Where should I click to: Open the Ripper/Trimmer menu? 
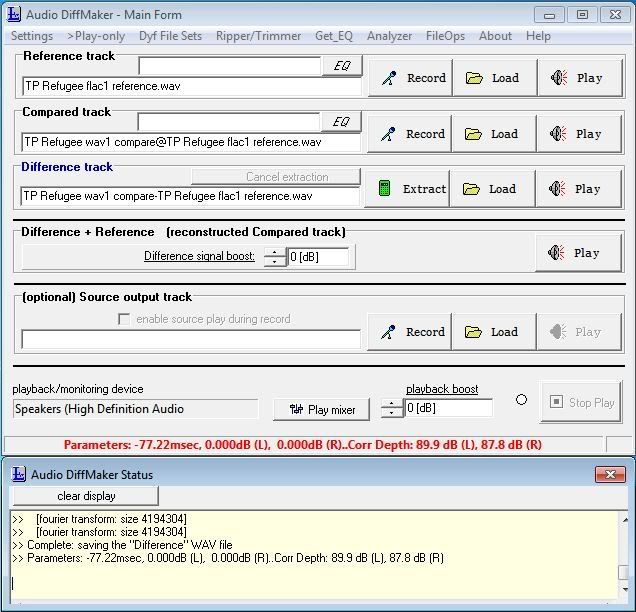point(258,36)
